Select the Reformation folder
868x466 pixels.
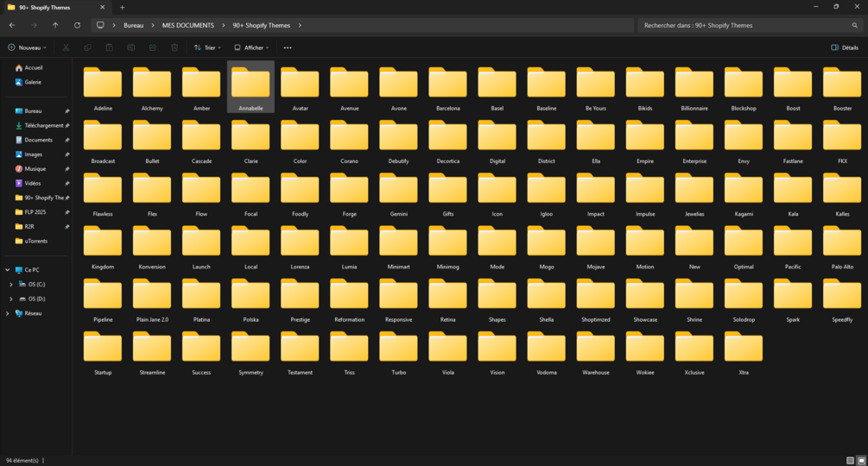pyautogui.click(x=349, y=300)
